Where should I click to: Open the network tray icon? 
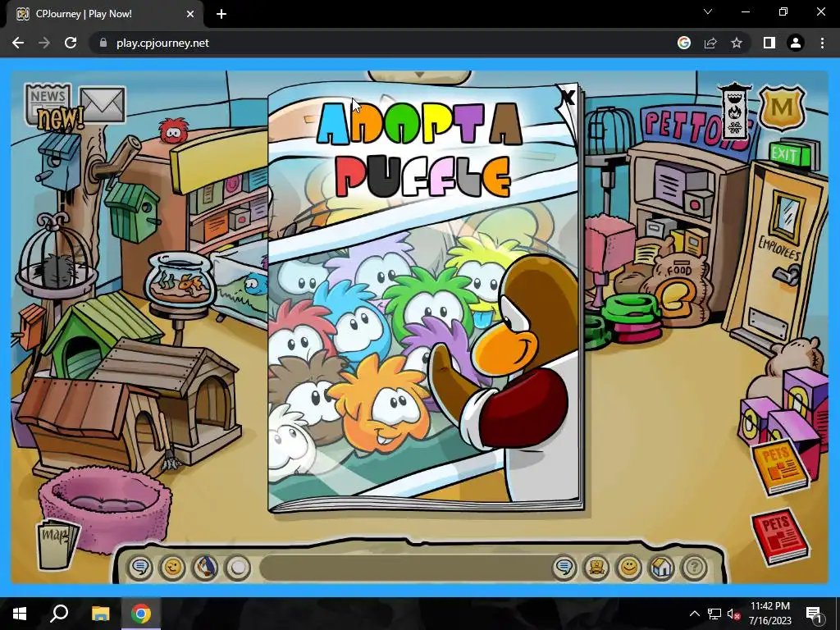tap(714, 614)
